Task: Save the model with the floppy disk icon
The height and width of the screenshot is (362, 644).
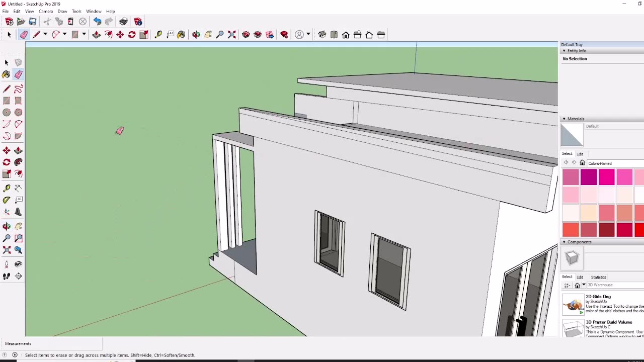Action: (x=33, y=22)
